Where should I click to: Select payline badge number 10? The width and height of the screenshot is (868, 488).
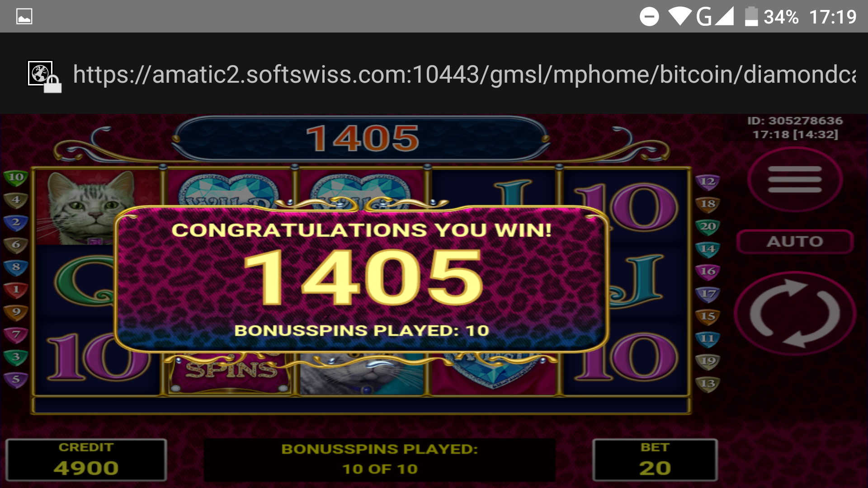(x=16, y=177)
